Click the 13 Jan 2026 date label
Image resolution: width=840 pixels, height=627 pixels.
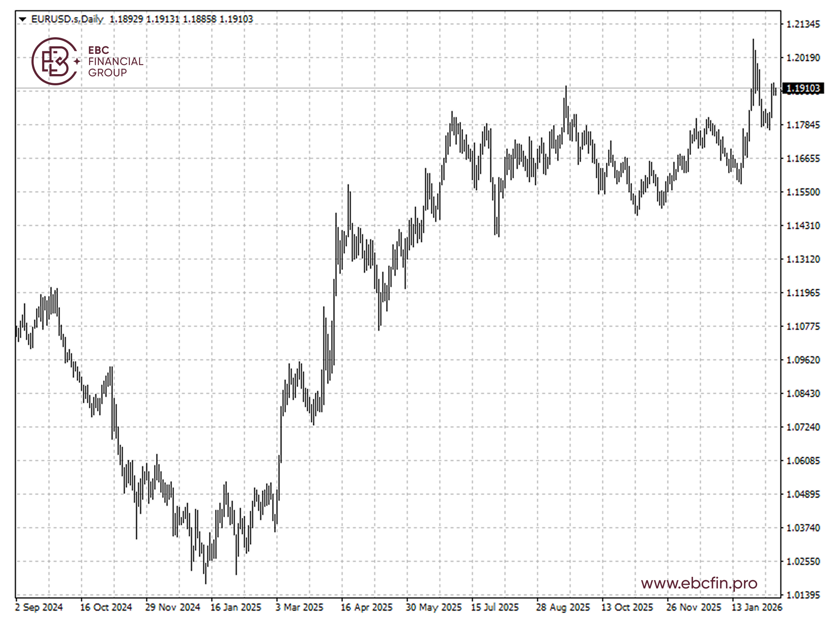coord(756,607)
